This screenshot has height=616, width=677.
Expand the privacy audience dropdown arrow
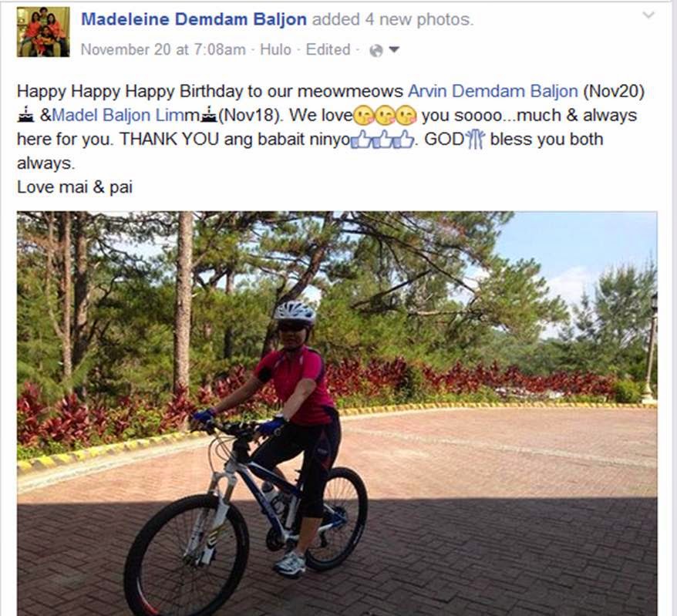point(394,49)
